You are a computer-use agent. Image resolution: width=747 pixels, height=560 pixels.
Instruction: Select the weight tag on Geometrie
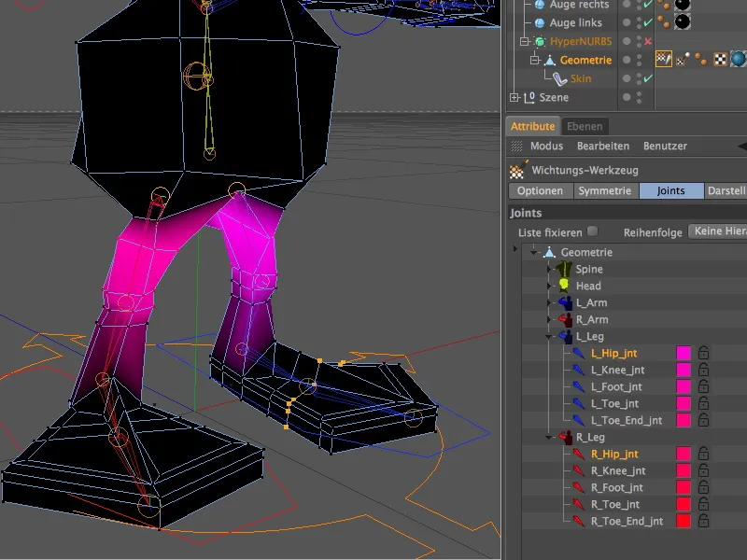[664, 59]
